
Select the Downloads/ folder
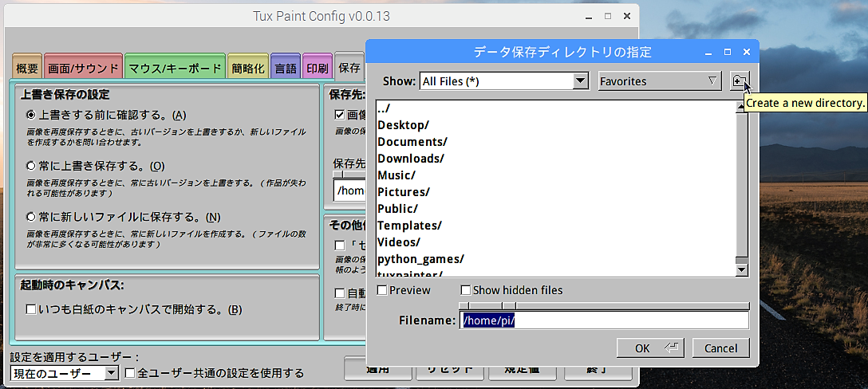tap(411, 159)
